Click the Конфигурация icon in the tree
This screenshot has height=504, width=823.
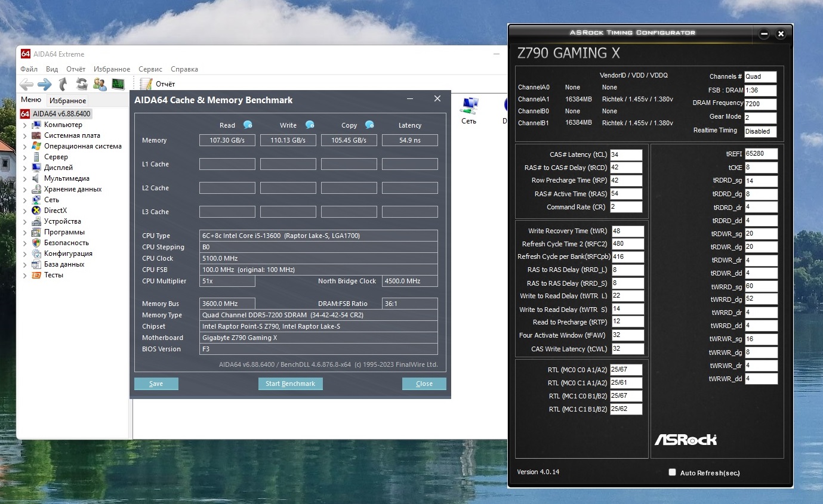pyautogui.click(x=36, y=253)
